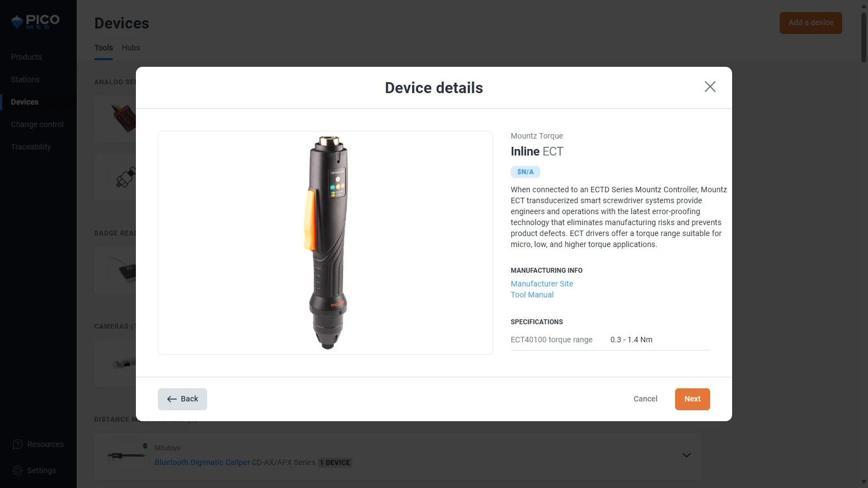Click the orange Next button
Screen dimensions: 868x488
tap(692, 399)
